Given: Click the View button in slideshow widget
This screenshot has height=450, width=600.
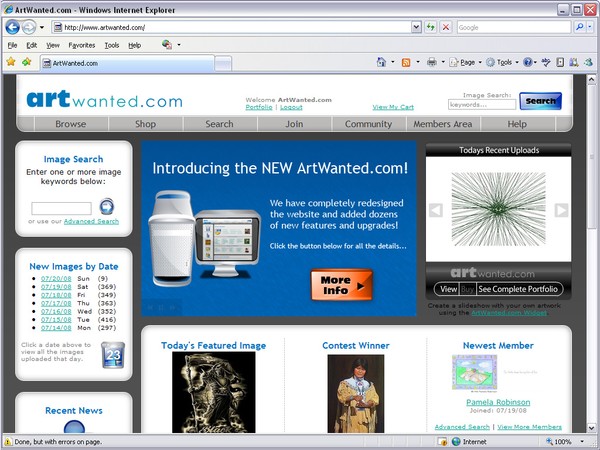Looking at the screenshot, I should [448, 289].
